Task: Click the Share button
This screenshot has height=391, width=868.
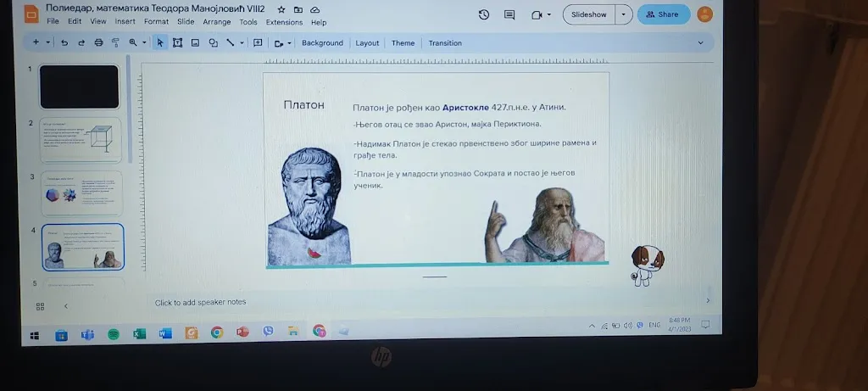Action: (x=663, y=14)
